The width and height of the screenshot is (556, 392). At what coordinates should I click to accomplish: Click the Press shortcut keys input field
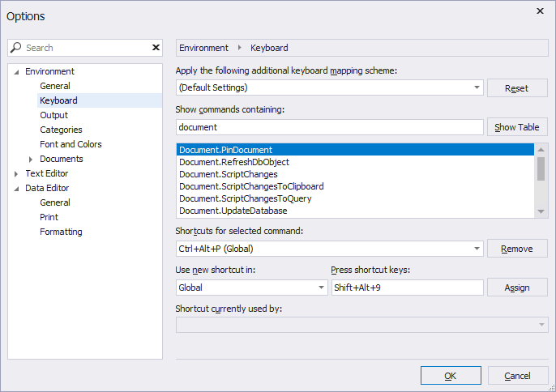point(407,288)
